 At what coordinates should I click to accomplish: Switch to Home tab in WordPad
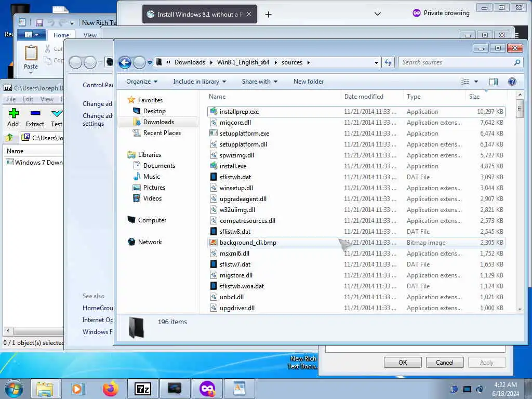click(x=61, y=35)
